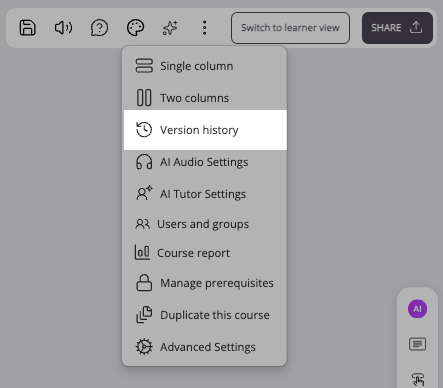Select Single column layout
The width and height of the screenshot is (443, 388).
point(205,66)
